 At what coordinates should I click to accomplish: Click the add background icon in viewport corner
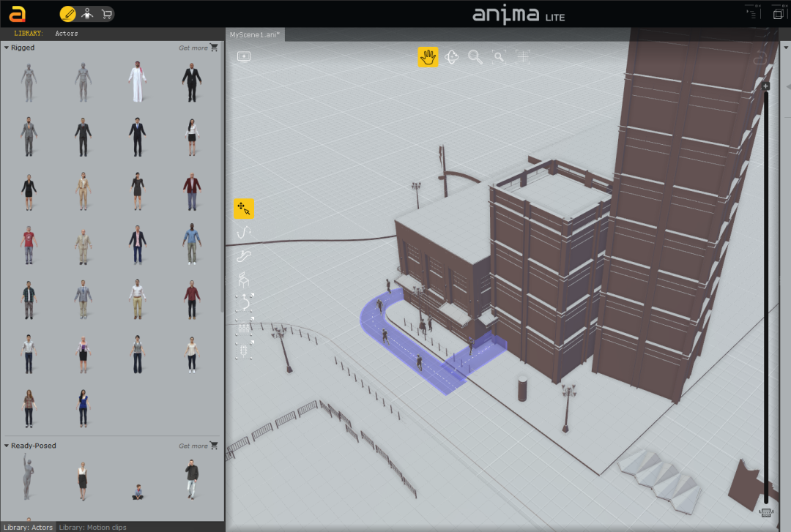coord(244,56)
